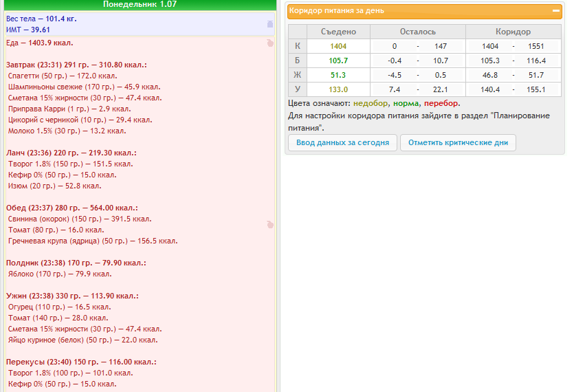Select Томат (140 гр.) entry
The width and height of the screenshot is (574, 392).
pyautogui.click(x=58, y=318)
